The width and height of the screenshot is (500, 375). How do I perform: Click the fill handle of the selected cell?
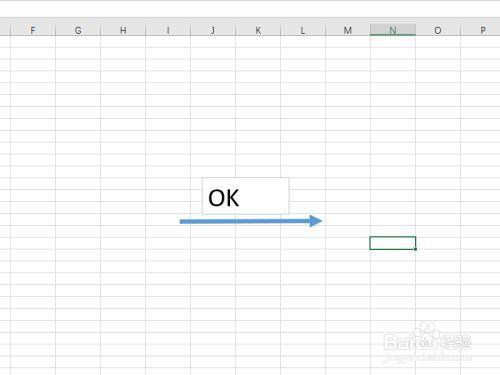point(415,249)
